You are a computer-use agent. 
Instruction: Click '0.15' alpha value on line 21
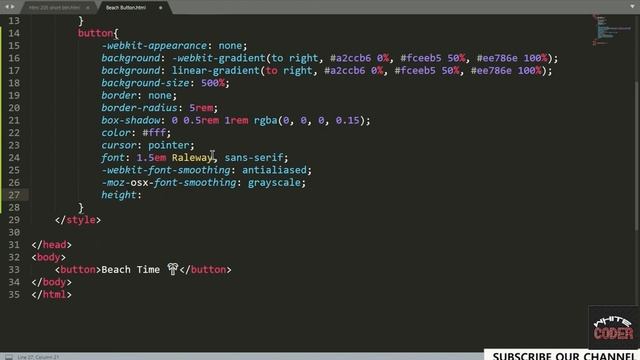coord(347,120)
